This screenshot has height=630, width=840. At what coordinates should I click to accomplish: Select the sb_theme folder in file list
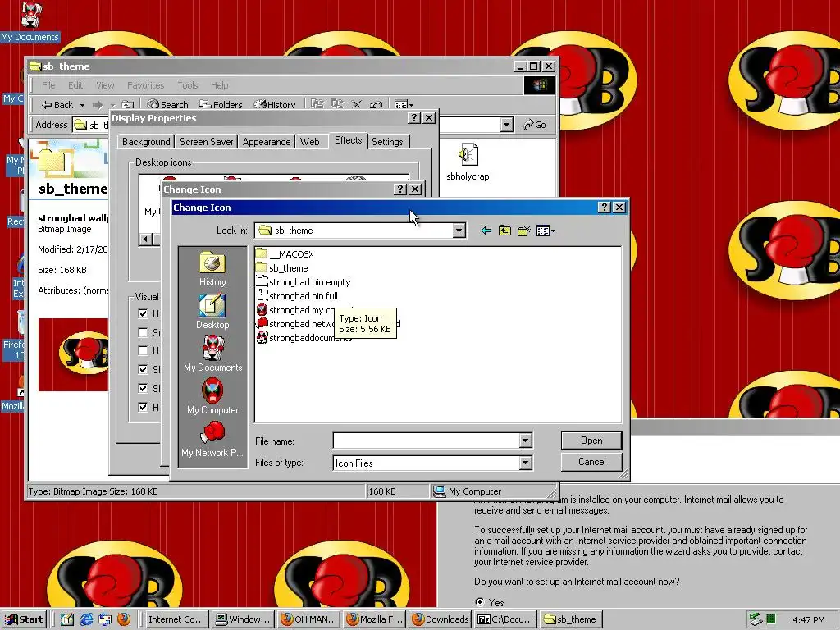pos(282,268)
